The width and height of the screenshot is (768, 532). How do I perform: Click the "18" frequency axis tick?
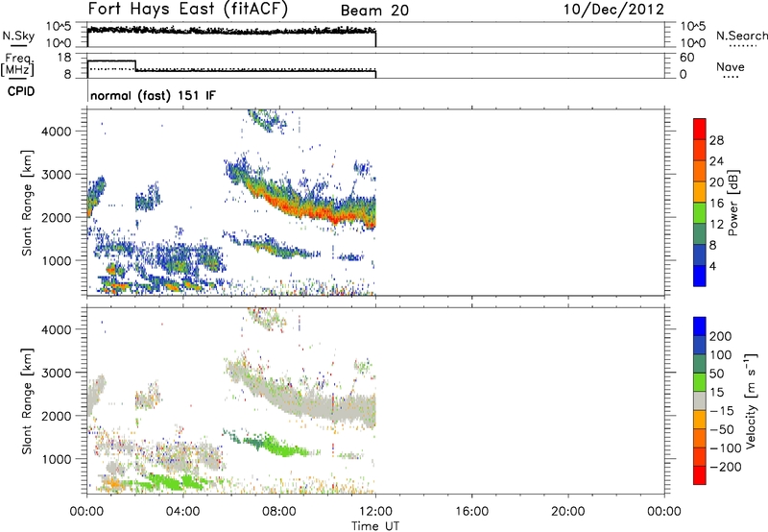[64, 58]
